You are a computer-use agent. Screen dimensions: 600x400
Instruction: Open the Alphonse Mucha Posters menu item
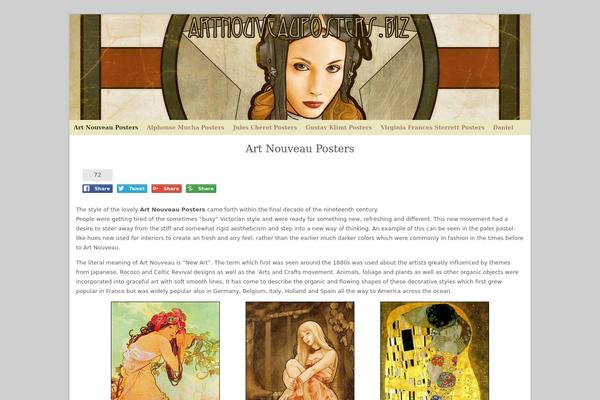(185, 127)
